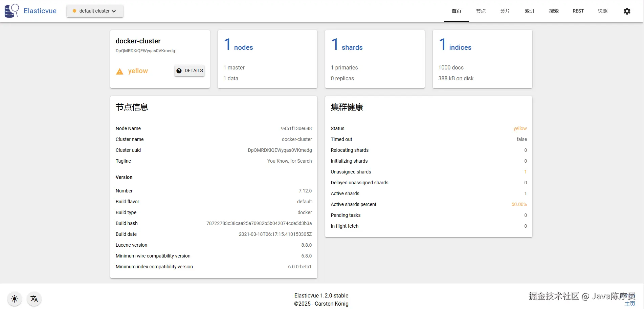Click the 1 master text
Screen dimensions: 644x309
pyautogui.click(x=234, y=68)
